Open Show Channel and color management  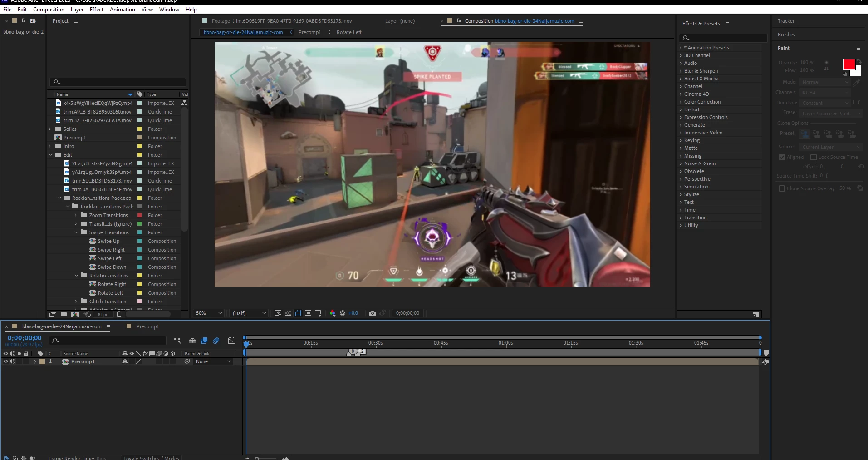click(x=333, y=313)
